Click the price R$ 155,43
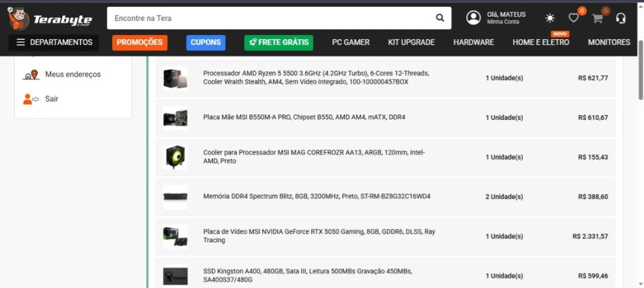 [x=593, y=157]
